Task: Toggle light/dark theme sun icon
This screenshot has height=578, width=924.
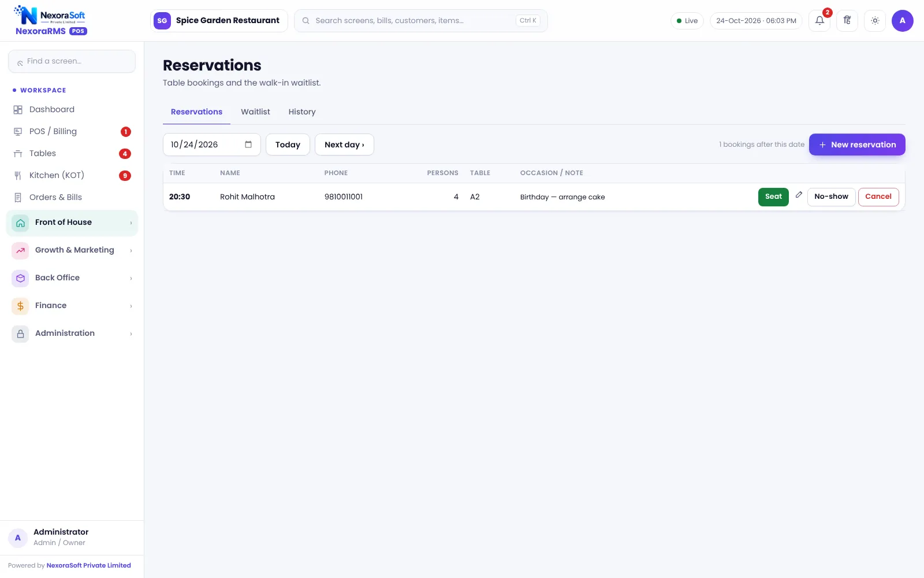Action: pos(875,21)
